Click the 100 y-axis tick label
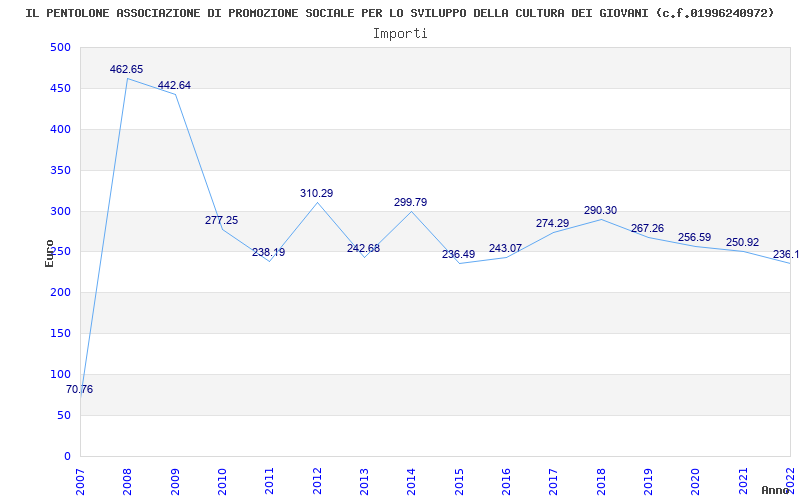The height and width of the screenshot is (500, 800). click(60, 374)
